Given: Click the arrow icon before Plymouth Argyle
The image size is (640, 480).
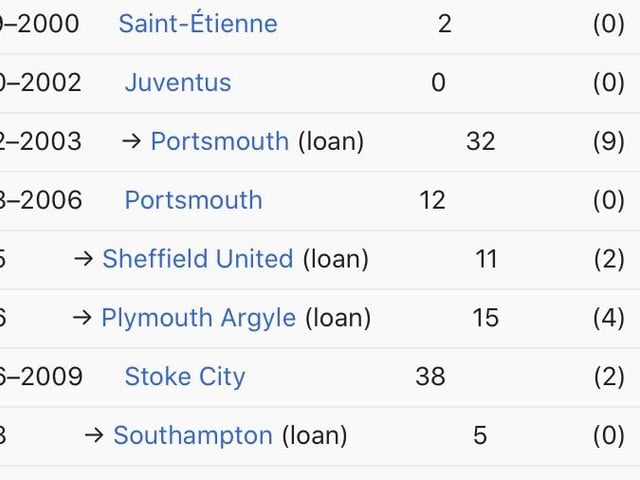Looking at the screenshot, I should [82, 318].
